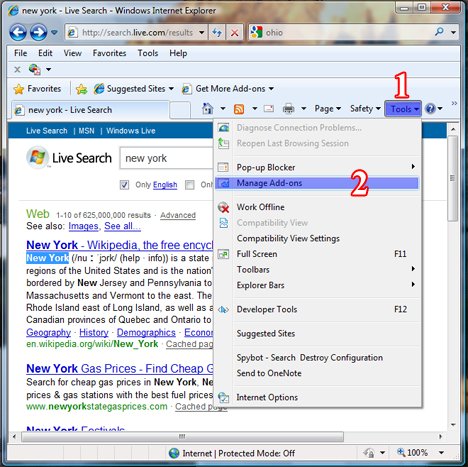The height and width of the screenshot is (467, 468).
Task: Expand command bar overflow chevron
Action: click(x=454, y=103)
